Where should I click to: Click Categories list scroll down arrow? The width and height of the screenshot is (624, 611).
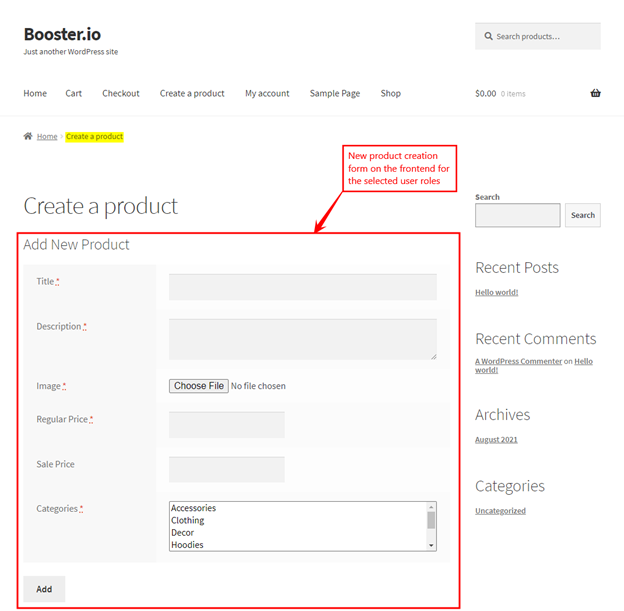(431, 545)
